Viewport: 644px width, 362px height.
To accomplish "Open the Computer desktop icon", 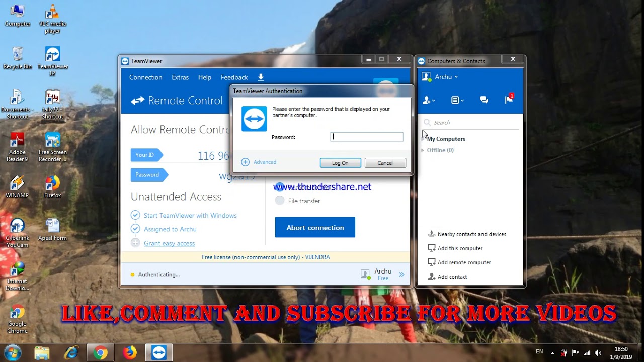I will (x=18, y=15).
